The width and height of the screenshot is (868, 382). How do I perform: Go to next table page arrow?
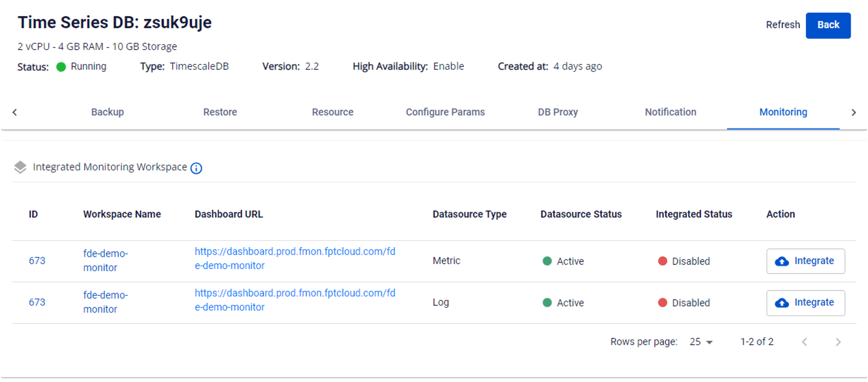tap(838, 342)
